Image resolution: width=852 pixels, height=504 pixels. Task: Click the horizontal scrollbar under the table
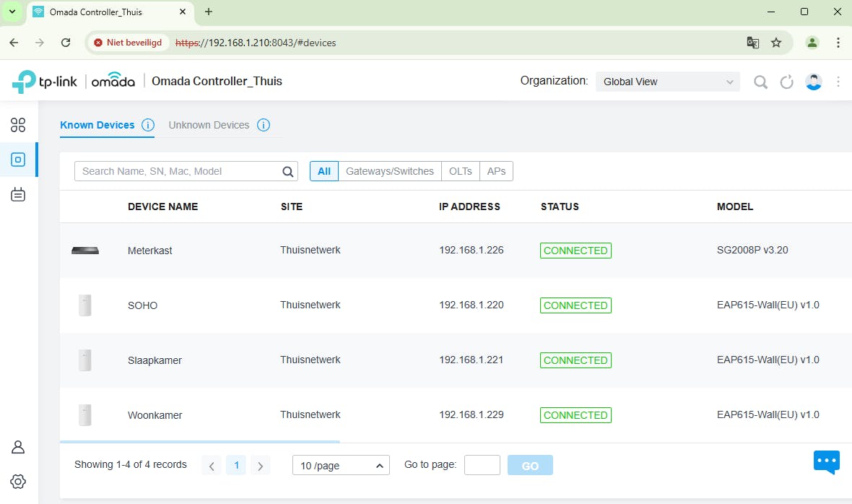[x=199, y=442]
